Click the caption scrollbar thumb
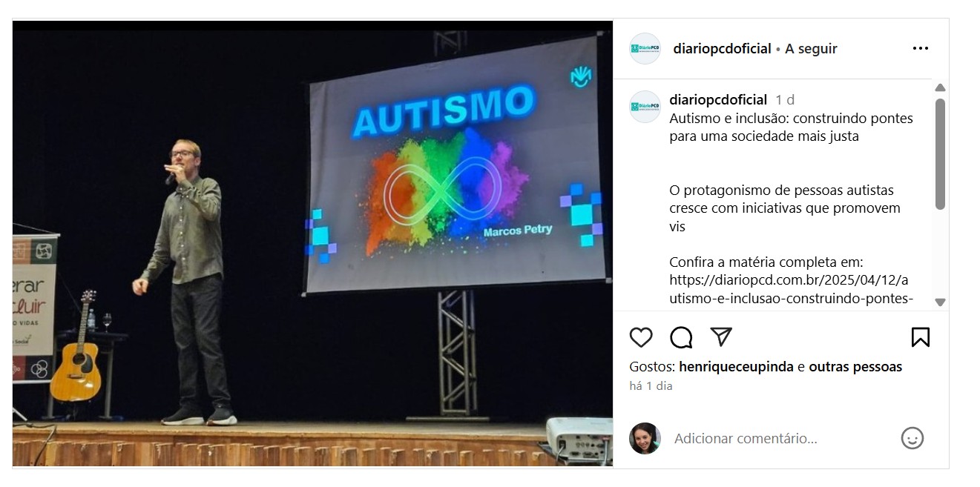 (x=940, y=154)
